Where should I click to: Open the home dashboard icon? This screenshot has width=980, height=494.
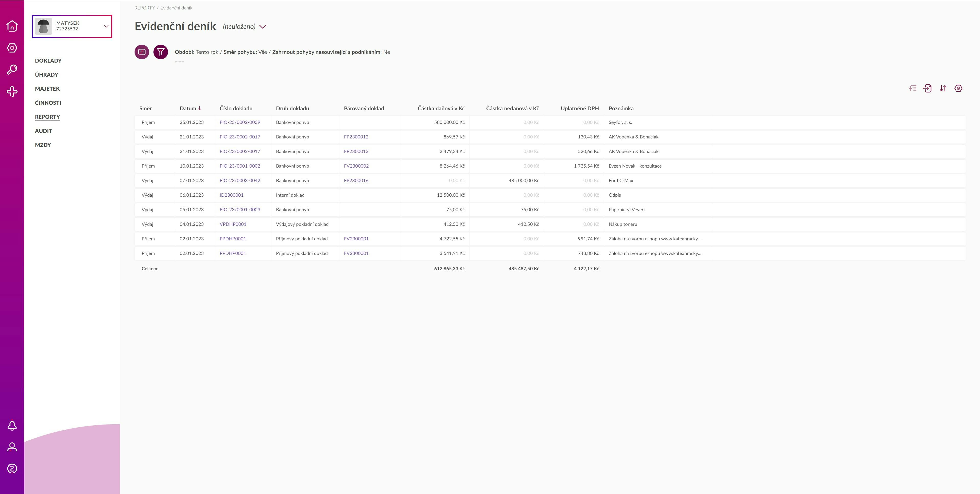pyautogui.click(x=12, y=26)
